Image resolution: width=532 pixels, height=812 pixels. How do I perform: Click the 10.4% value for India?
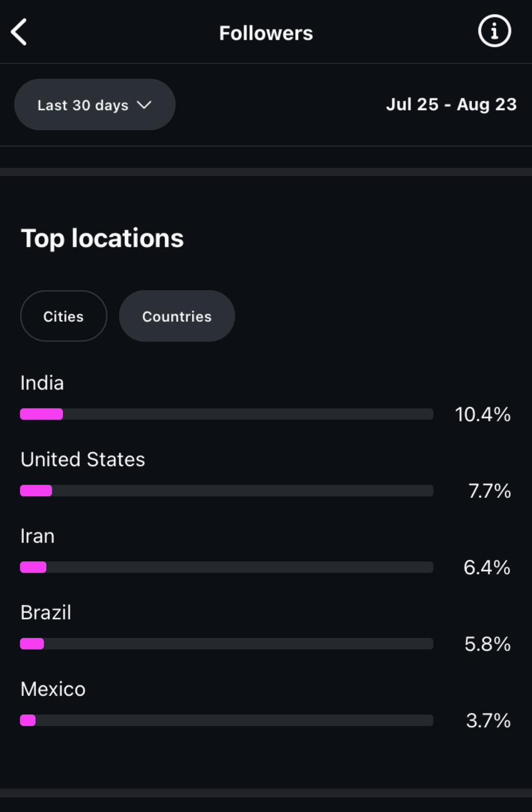[482, 415]
